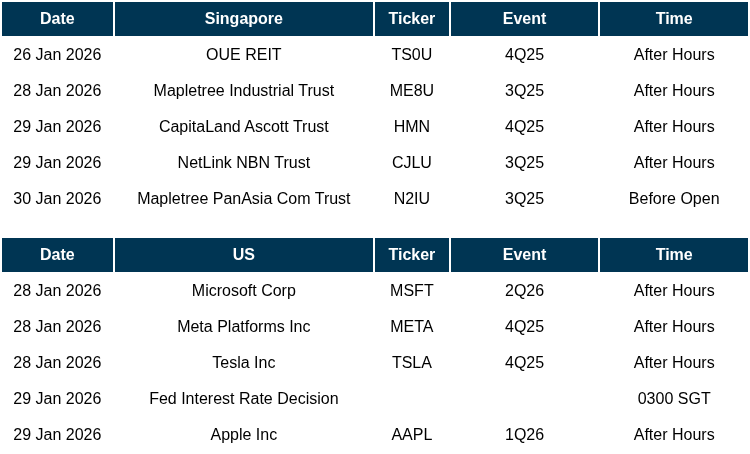Click the ME8U ticker cell
The image size is (750, 454).
tap(411, 91)
